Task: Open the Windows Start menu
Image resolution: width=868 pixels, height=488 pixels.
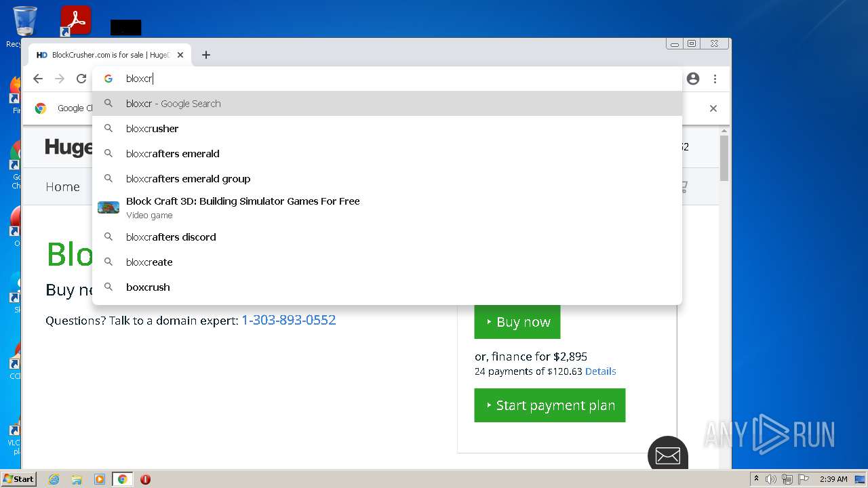Action: [x=19, y=479]
